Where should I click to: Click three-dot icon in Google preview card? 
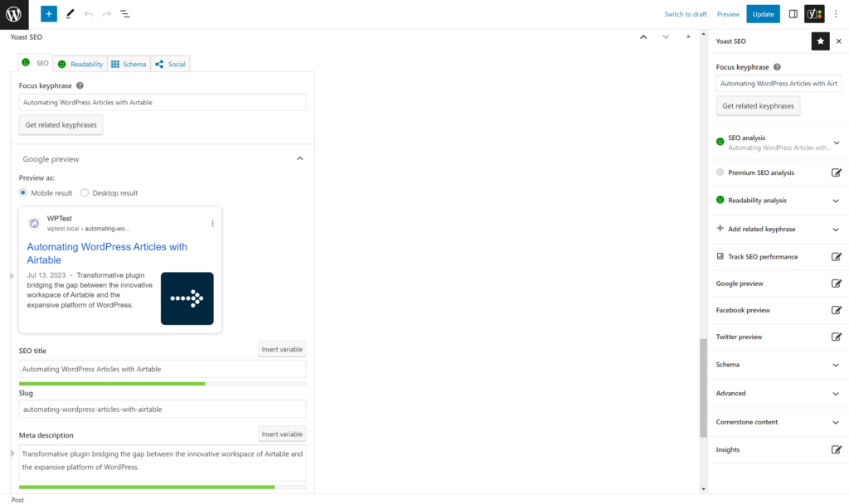213,224
